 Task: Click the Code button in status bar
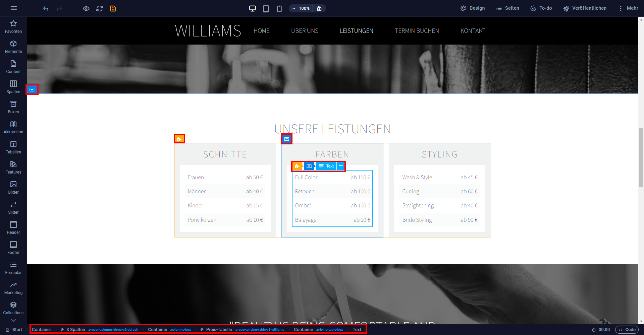coord(627,330)
